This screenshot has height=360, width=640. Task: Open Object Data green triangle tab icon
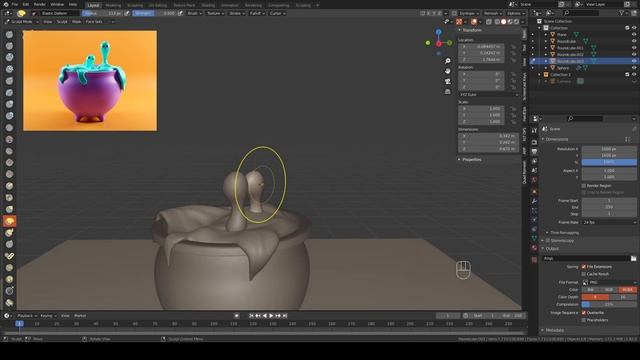(x=534, y=238)
